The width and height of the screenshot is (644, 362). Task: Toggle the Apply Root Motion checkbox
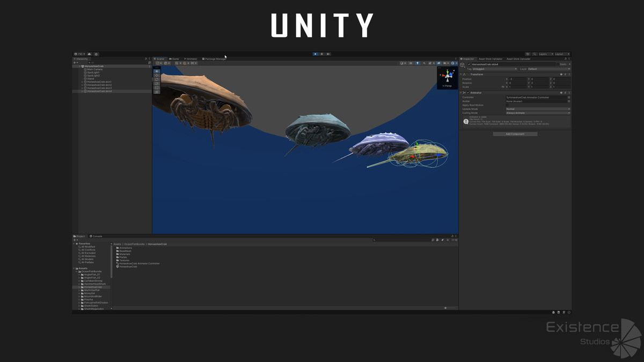[x=507, y=105]
